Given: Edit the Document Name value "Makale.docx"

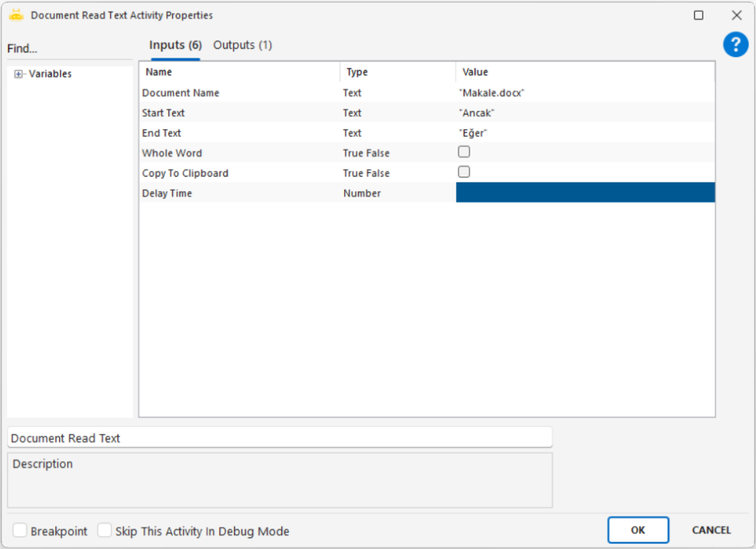Looking at the screenshot, I should coord(492,93).
